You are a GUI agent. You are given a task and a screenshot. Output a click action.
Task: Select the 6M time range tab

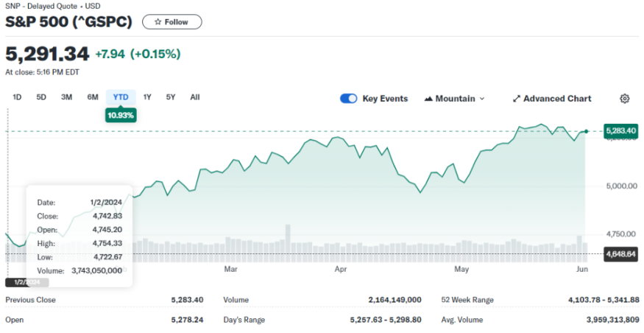coord(93,97)
